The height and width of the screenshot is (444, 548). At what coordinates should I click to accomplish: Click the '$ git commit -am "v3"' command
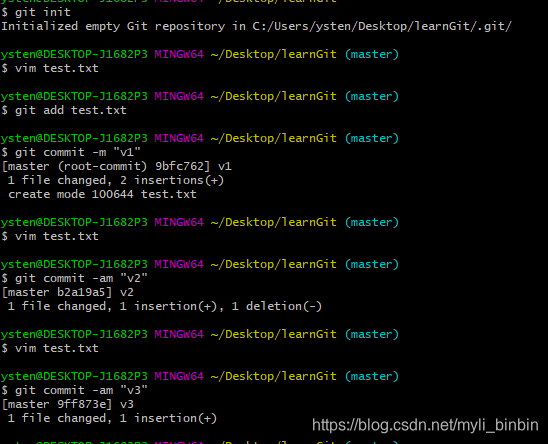pos(74,390)
